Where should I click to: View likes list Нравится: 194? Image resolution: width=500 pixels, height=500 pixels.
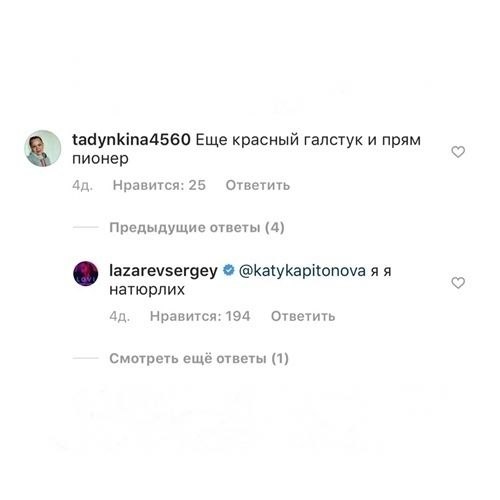pos(200,316)
